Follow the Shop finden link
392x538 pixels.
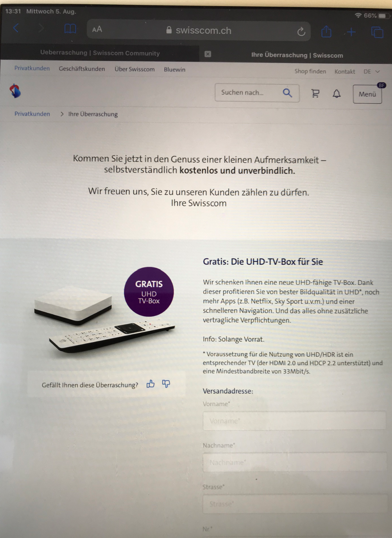pyautogui.click(x=310, y=71)
